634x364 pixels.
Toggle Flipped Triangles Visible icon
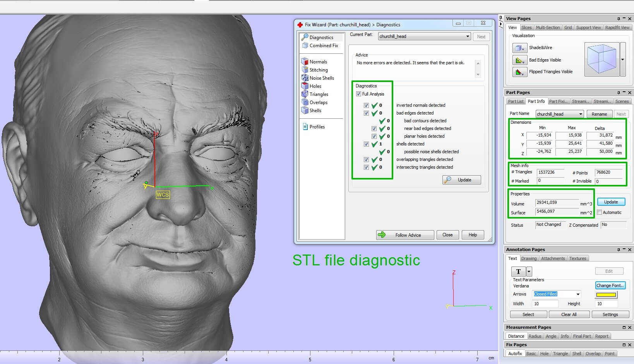click(x=519, y=72)
